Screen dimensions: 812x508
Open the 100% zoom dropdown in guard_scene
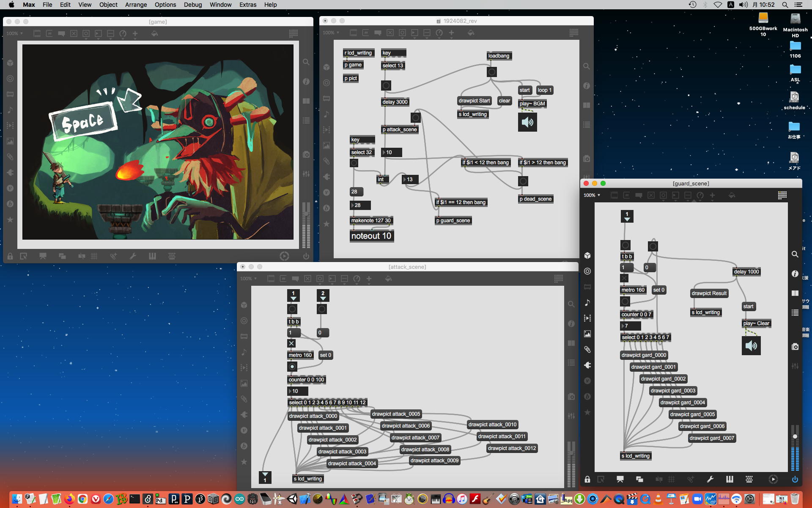click(592, 195)
